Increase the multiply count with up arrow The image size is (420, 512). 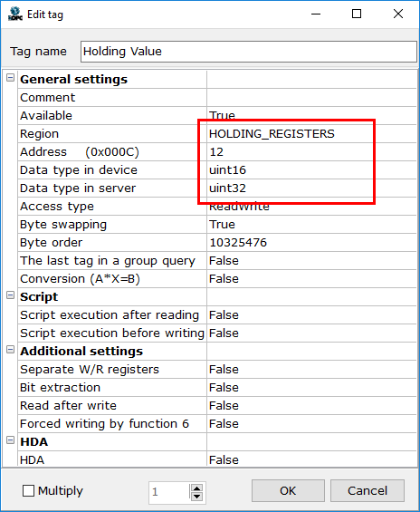pos(196,488)
